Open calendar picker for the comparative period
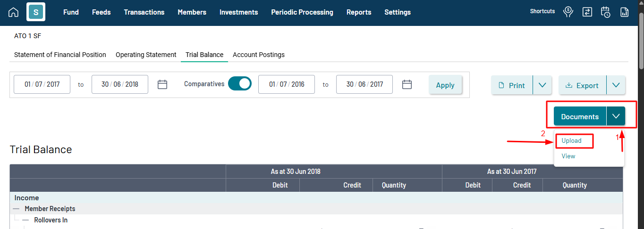 [x=407, y=85]
